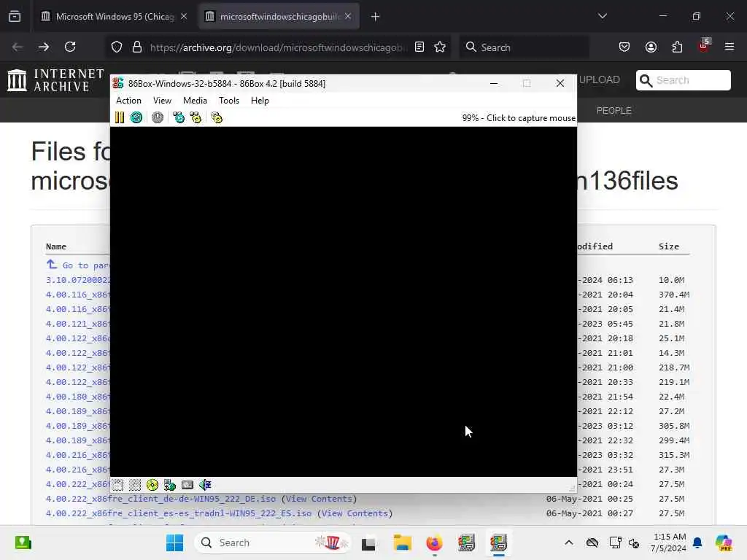747x560 pixels.
Task: Click the sound speaker status icon
Action: point(205,485)
